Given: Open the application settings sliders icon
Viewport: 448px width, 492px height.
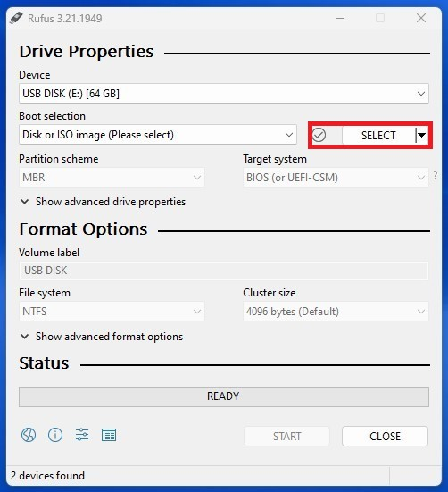Looking at the screenshot, I should tap(82, 435).
